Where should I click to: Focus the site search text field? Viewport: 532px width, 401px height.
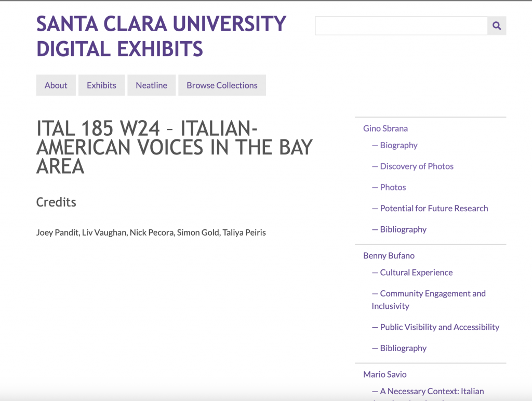[402, 25]
